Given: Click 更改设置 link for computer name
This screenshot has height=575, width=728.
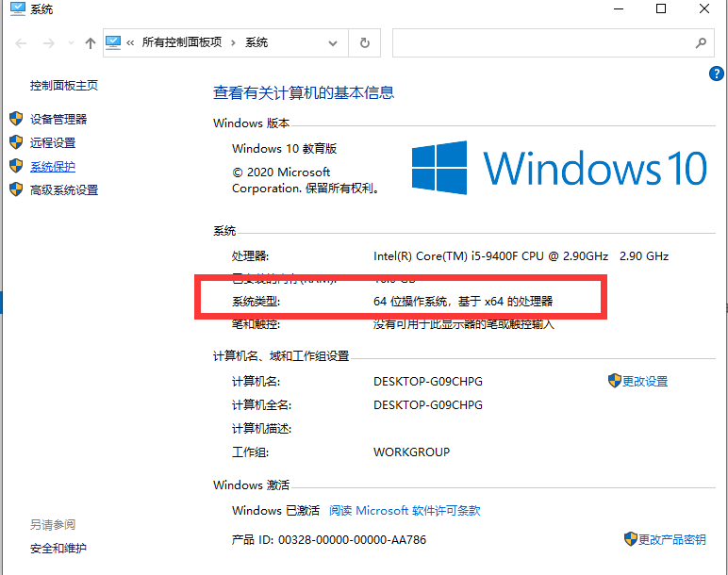Looking at the screenshot, I should pos(645,382).
